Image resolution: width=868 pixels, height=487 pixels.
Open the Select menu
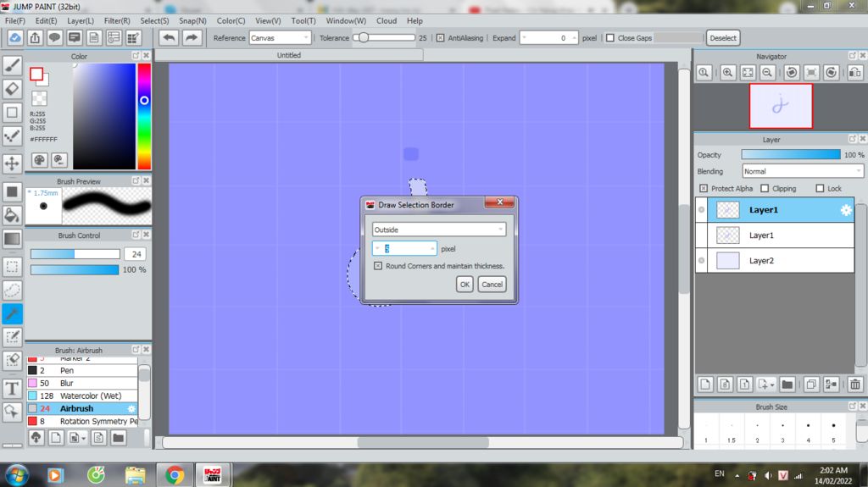click(154, 21)
